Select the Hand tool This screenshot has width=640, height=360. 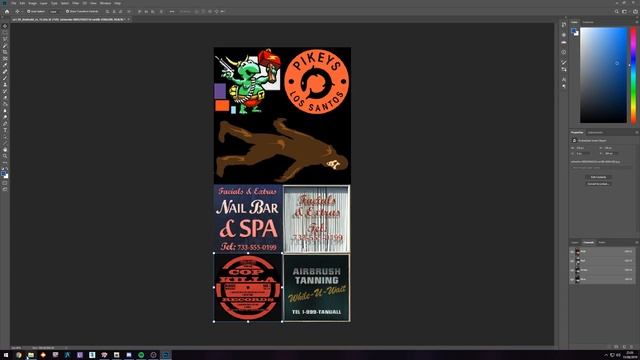pos(5,150)
